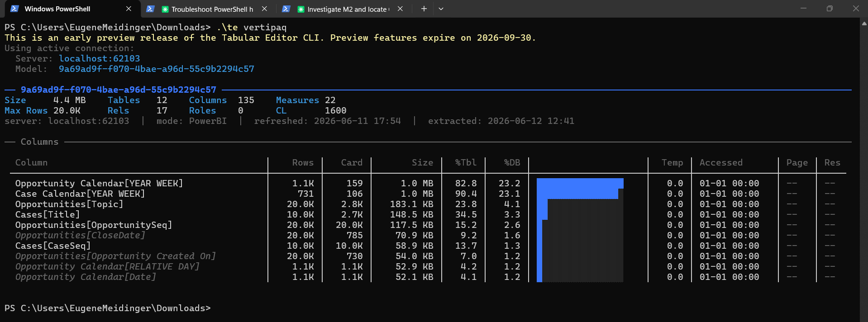The image size is (868, 322).
Task: Click the Opportunities[CloseDate] column name
Action: point(80,236)
